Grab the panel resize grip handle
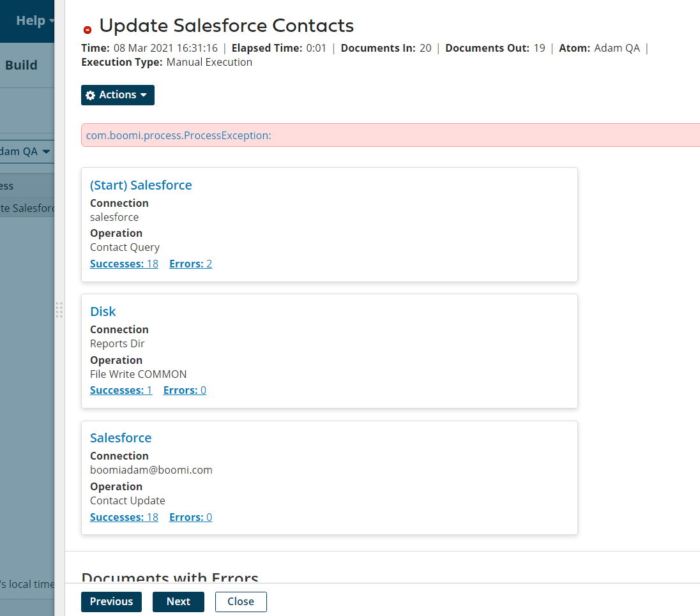 (x=59, y=311)
